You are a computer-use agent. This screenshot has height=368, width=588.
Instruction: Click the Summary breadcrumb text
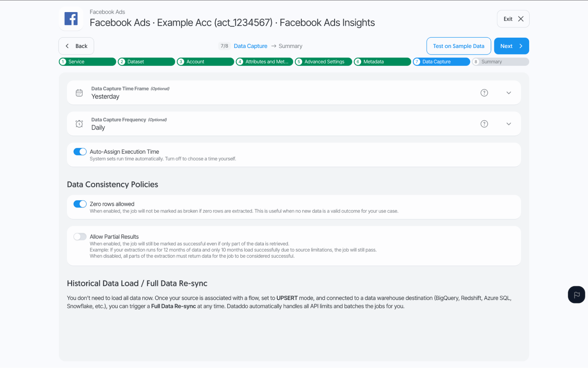[x=290, y=46]
